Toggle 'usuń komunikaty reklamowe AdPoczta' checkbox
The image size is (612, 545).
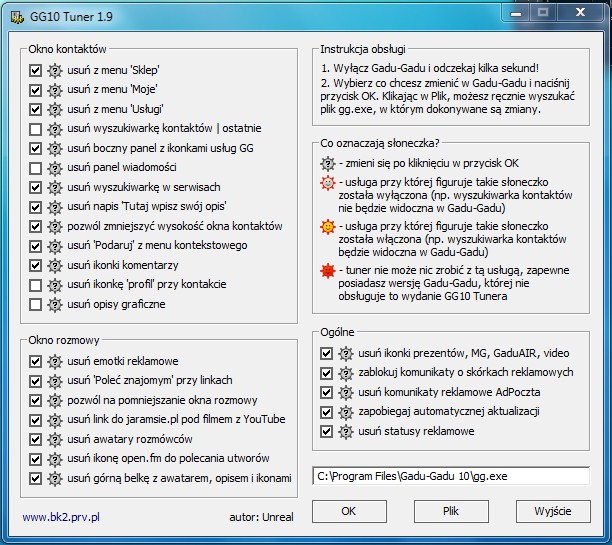(326, 393)
